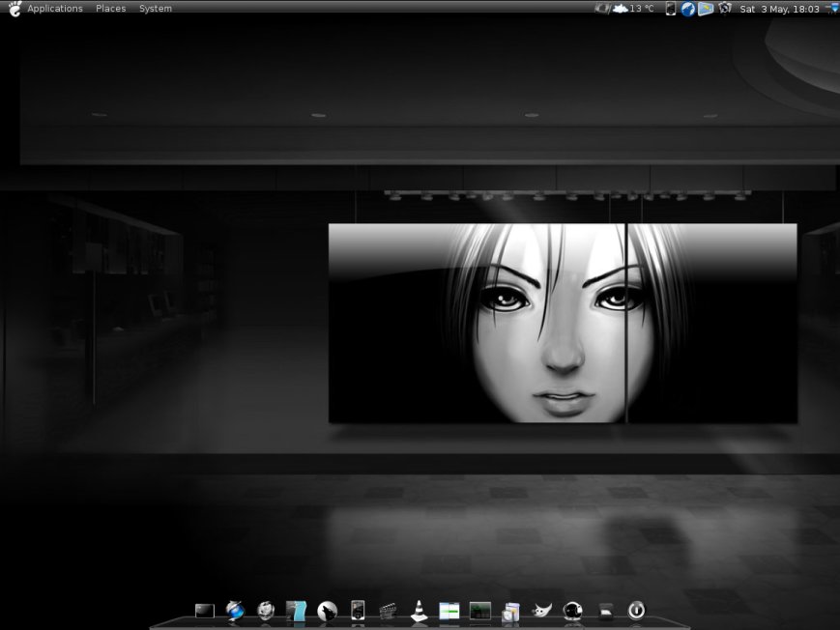Open the System menu
Screen dimensions: 840x630
click(156, 9)
